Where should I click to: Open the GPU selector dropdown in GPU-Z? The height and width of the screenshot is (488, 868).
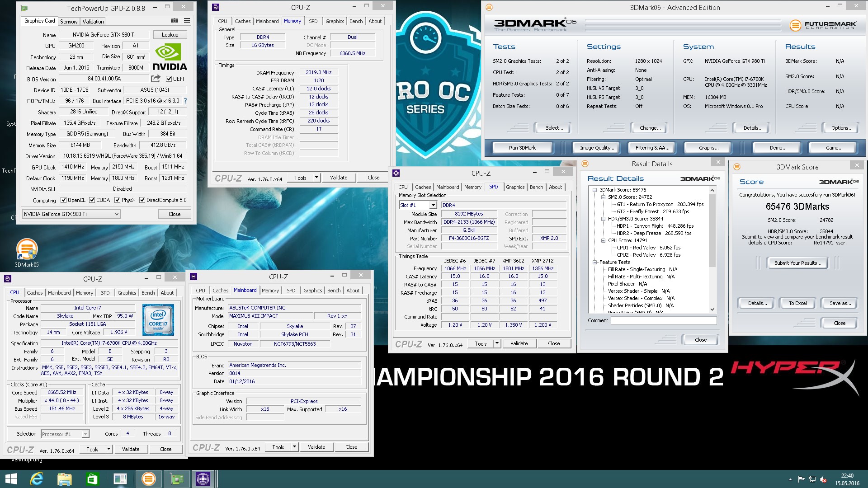(71, 214)
